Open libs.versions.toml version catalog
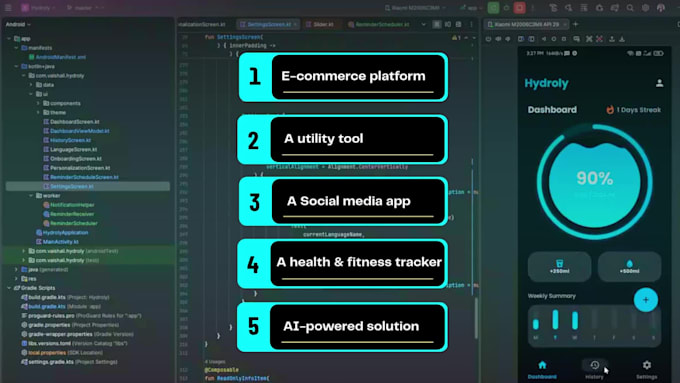 click(74, 343)
